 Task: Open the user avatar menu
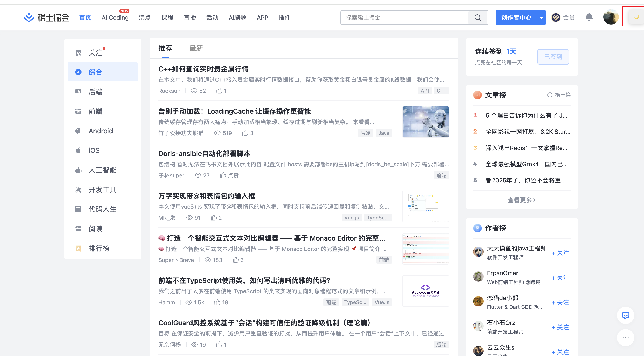(611, 17)
